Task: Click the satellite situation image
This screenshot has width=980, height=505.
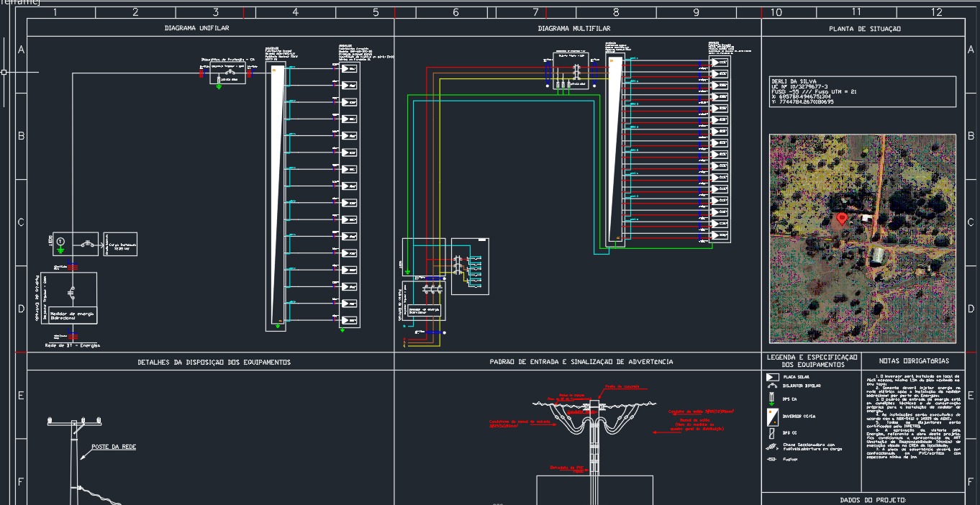Action: [x=863, y=238]
